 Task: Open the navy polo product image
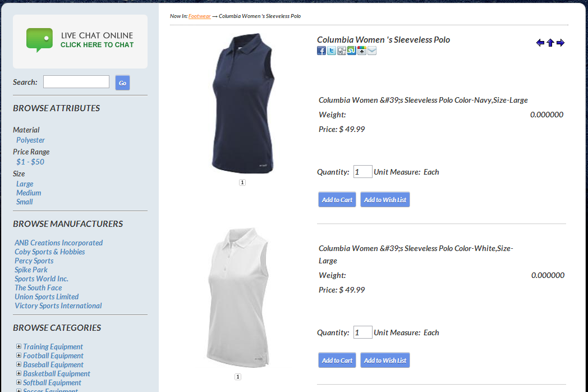(242, 104)
